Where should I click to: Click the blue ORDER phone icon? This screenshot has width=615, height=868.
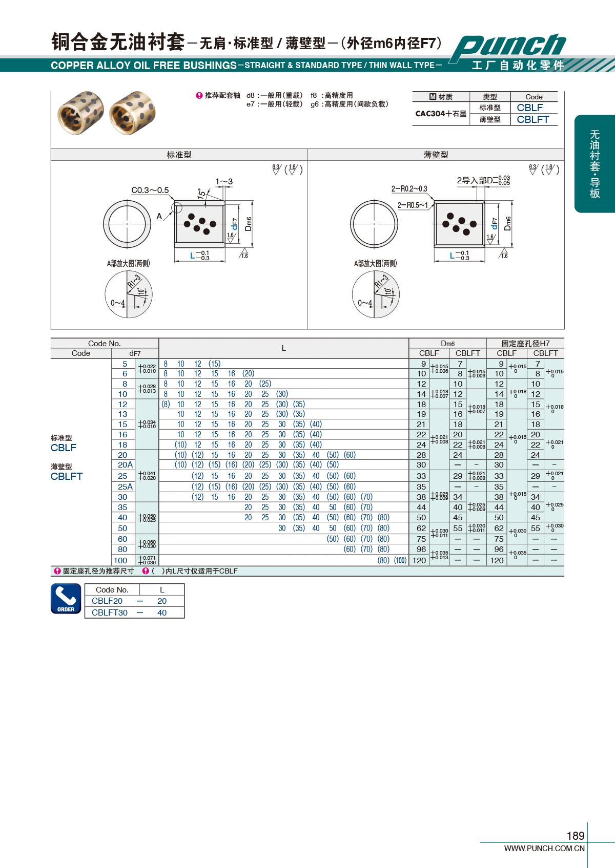(x=66, y=598)
